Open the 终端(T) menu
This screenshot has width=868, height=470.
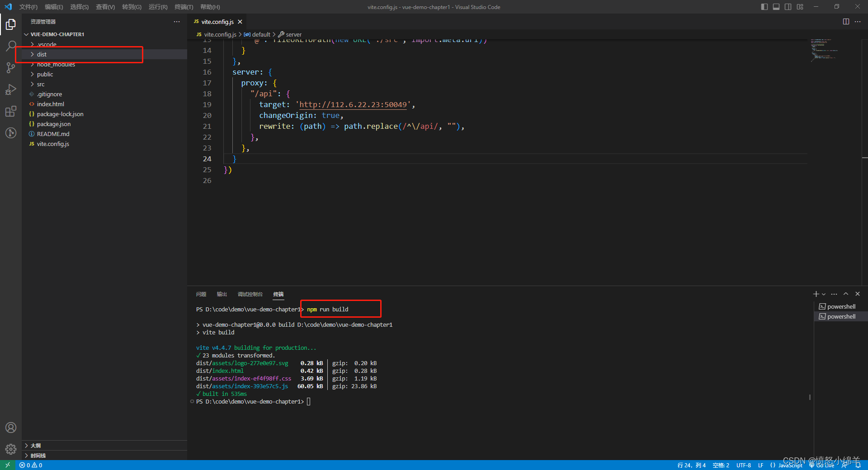(184, 7)
